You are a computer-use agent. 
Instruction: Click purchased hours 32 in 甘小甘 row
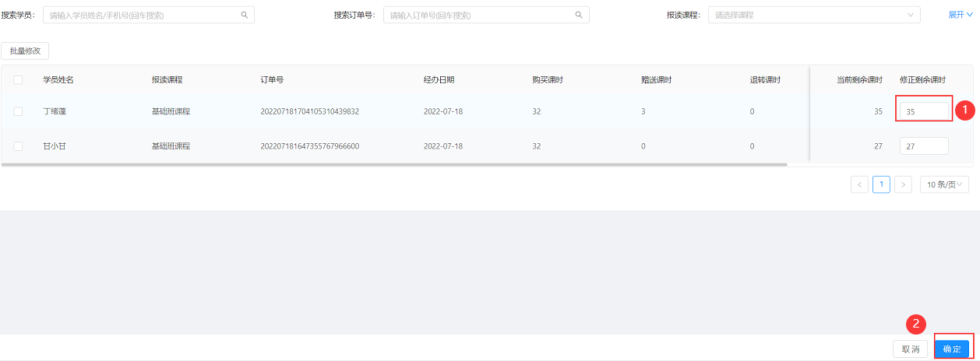coord(537,146)
